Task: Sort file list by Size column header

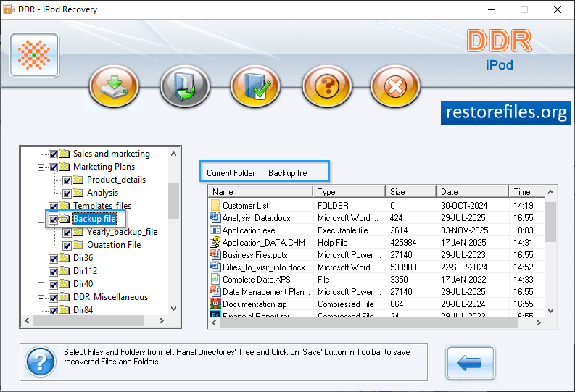Action: (410, 191)
